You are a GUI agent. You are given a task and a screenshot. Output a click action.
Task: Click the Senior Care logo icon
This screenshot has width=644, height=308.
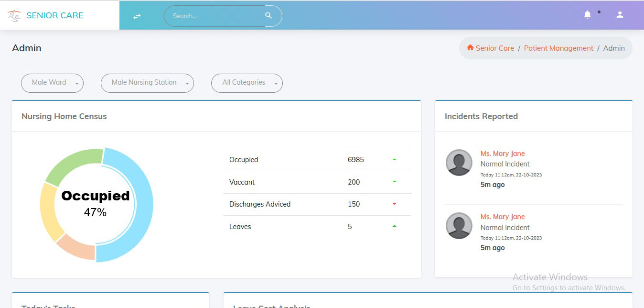click(14, 16)
